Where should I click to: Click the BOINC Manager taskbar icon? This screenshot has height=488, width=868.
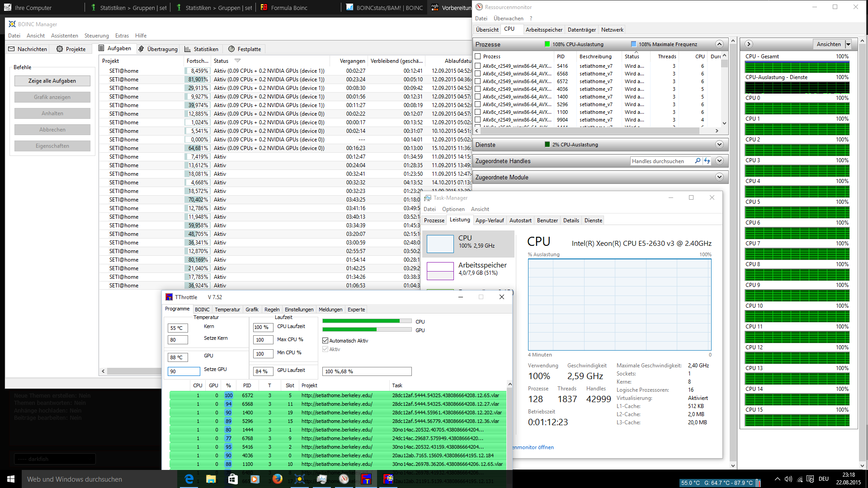(x=300, y=479)
